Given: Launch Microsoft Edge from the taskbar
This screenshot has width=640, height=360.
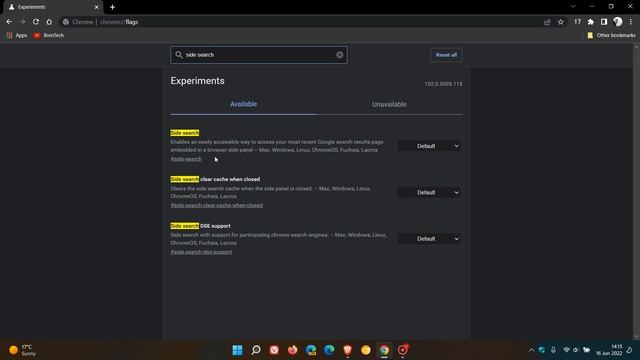Looking at the screenshot, I should point(329,350).
